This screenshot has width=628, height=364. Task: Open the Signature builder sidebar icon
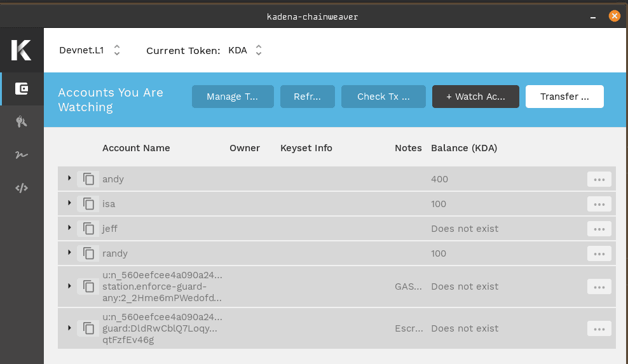coord(22,154)
